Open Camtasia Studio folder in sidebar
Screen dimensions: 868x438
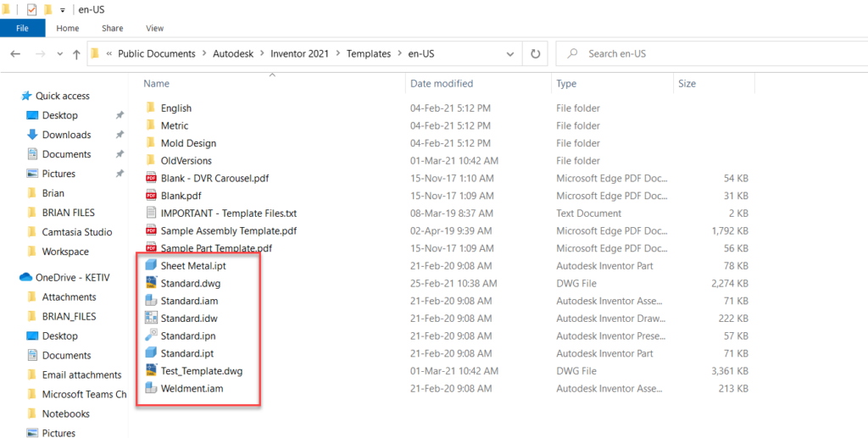click(x=77, y=232)
